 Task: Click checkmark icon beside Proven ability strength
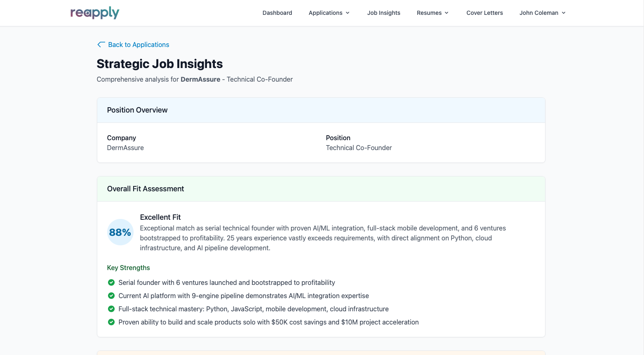click(x=111, y=322)
